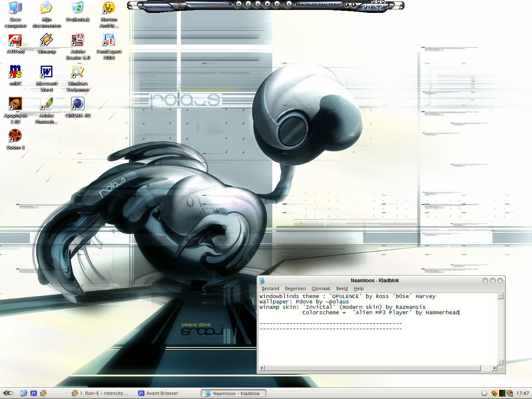Click the Kladblok window title 'Naamloos - Kladblok'
Image resolution: width=532 pixels, height=399 pixels.
click(375, 281)
